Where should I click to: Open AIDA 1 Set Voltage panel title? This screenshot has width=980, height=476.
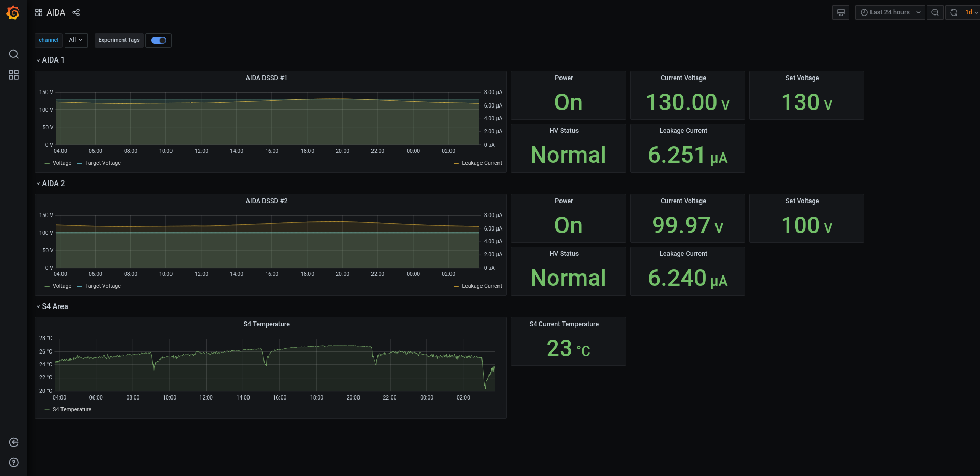point(802,78)
